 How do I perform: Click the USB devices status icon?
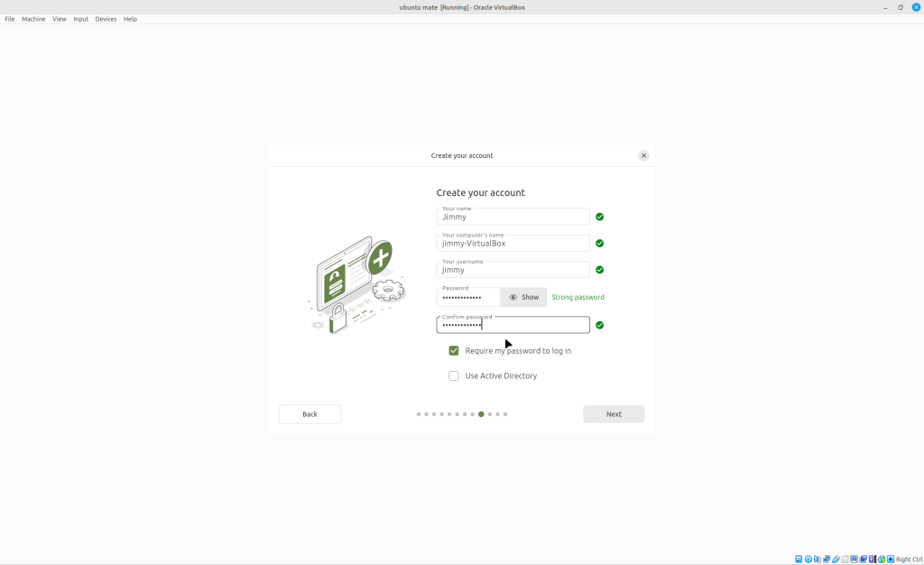click(836, 559)
